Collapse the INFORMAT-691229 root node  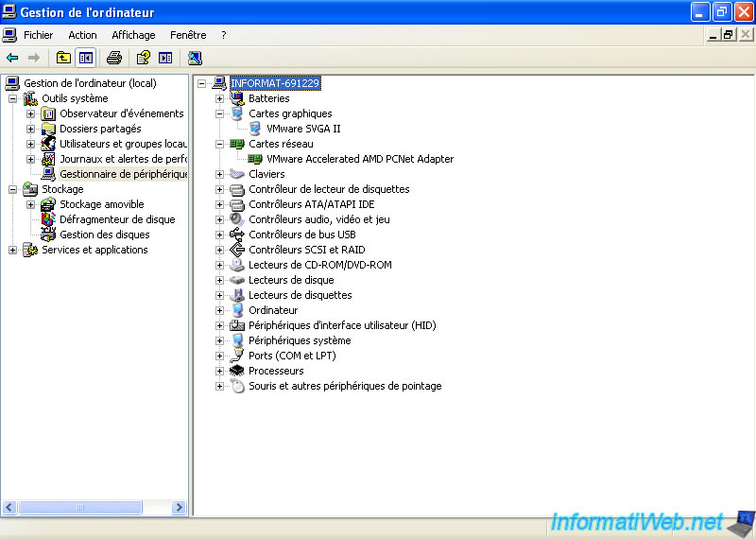pos(201,83)
